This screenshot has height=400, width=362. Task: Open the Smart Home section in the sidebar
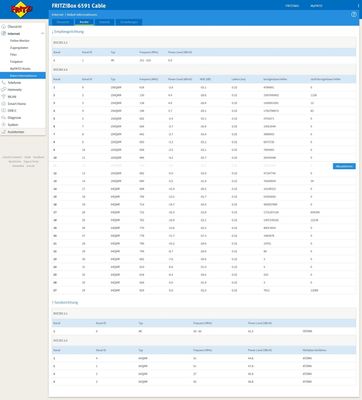point(17,104)
